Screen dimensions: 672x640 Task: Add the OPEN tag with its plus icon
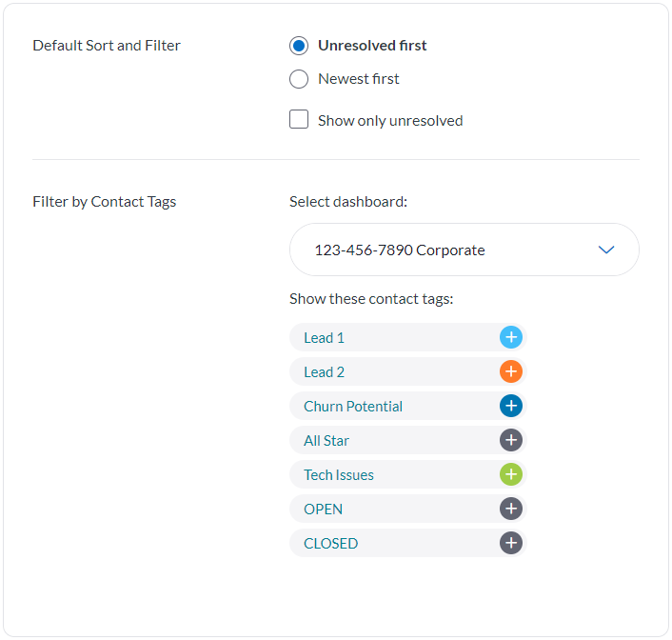(x=511, y=509)
